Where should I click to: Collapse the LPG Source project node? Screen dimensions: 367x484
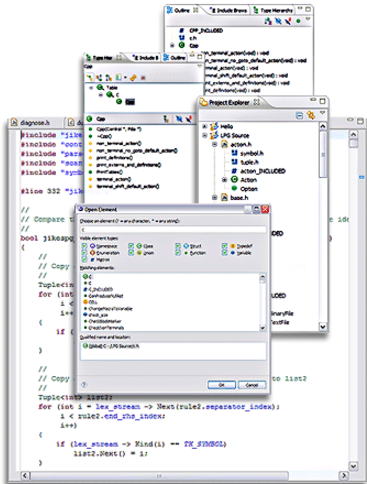coord(205,135)
